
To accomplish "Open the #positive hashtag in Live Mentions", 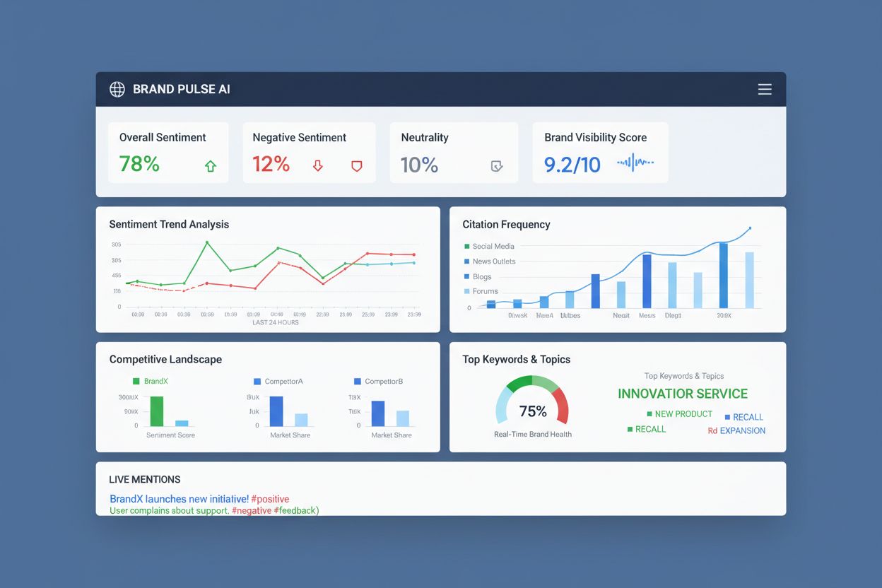I will point(271,499).
